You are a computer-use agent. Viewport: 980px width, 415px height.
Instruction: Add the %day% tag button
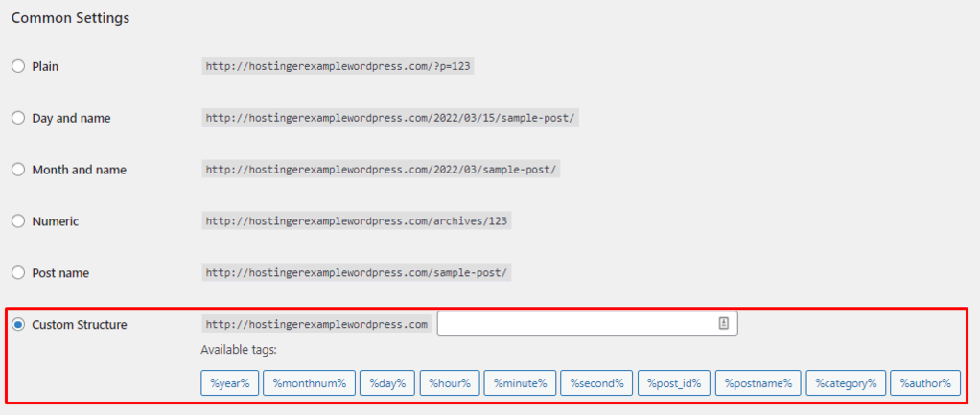(x=386, y=383)
